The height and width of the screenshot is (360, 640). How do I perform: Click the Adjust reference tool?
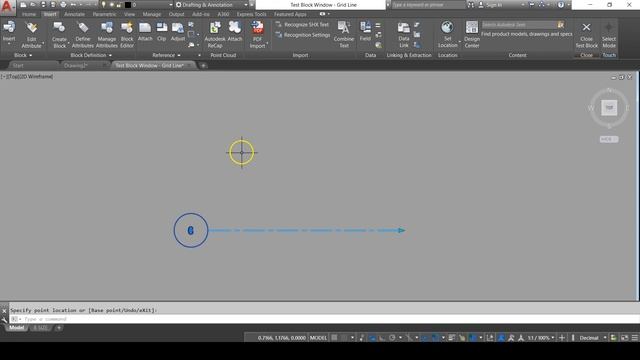pyautogui.click(x=178, y=31)
